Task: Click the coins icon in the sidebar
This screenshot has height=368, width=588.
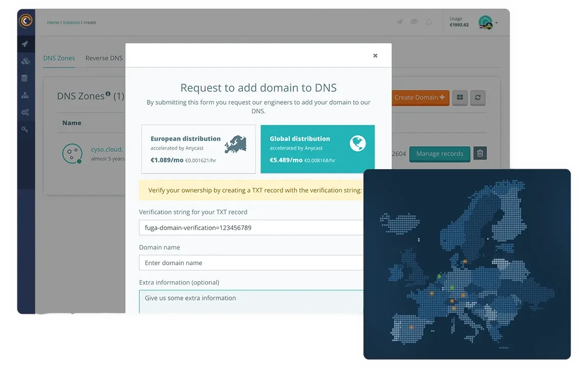Action: (26, 61)
